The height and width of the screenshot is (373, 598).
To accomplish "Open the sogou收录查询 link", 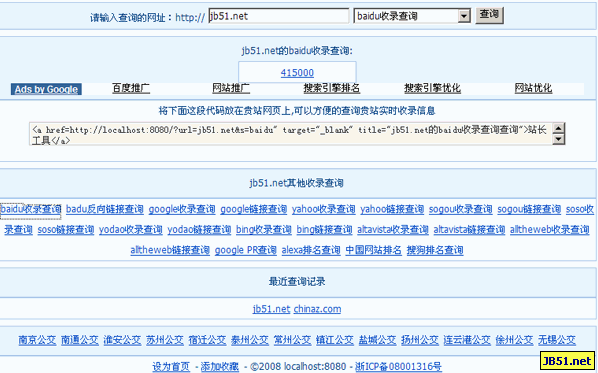I will [x=460, y=209].
